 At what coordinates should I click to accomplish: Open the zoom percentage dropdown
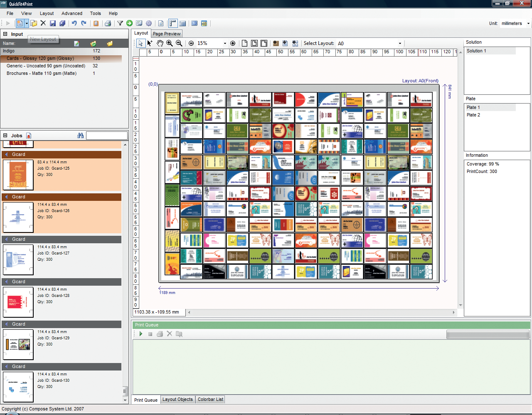(225, 43)
